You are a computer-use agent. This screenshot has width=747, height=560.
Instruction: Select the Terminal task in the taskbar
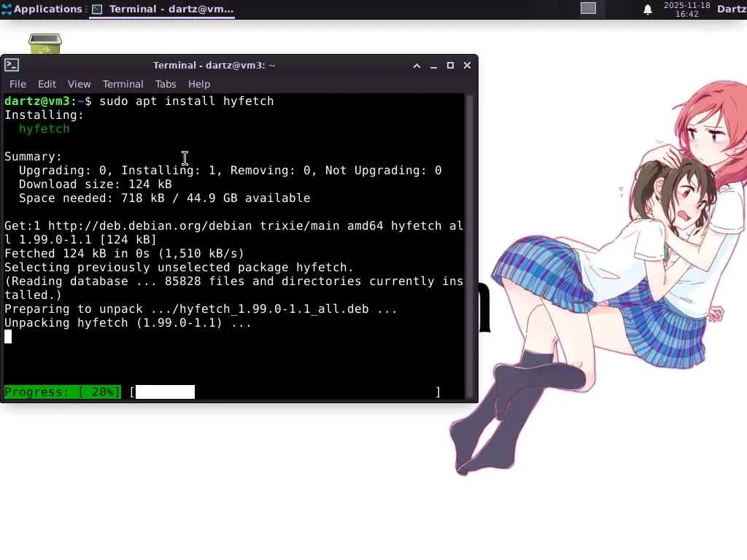pos(162,9)
